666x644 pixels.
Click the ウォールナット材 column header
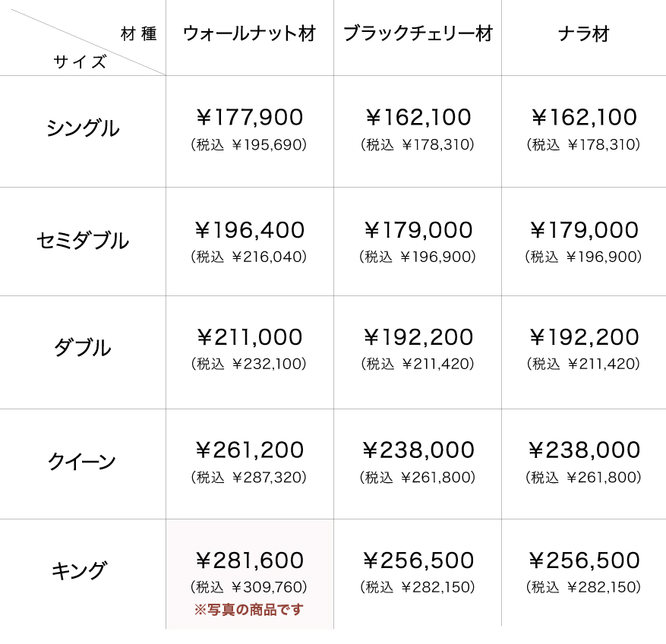[x=249, y=34]
